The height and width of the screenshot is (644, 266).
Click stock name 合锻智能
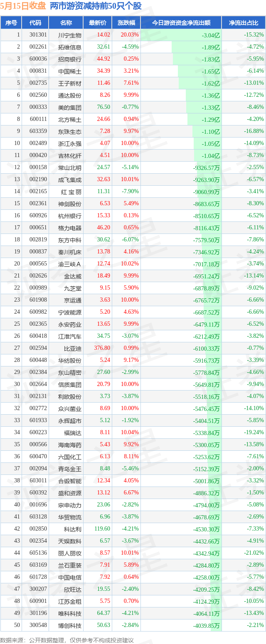tap(70, 481)
